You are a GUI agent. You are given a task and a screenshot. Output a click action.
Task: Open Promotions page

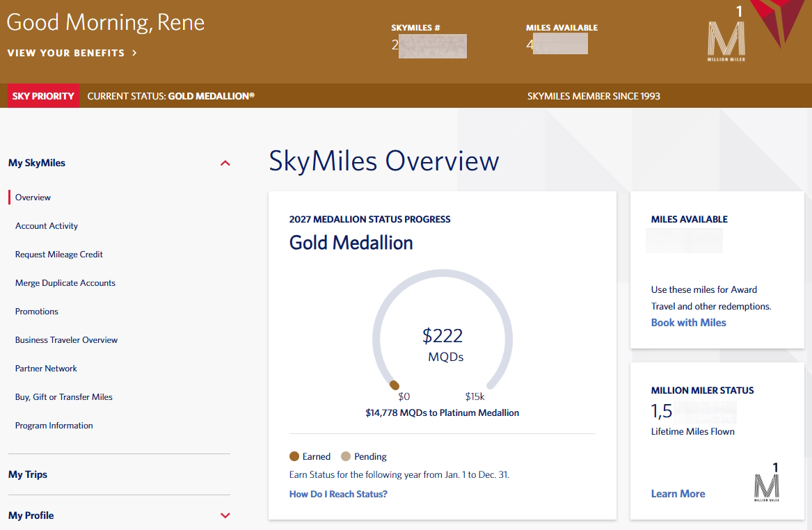coord(37,311)
